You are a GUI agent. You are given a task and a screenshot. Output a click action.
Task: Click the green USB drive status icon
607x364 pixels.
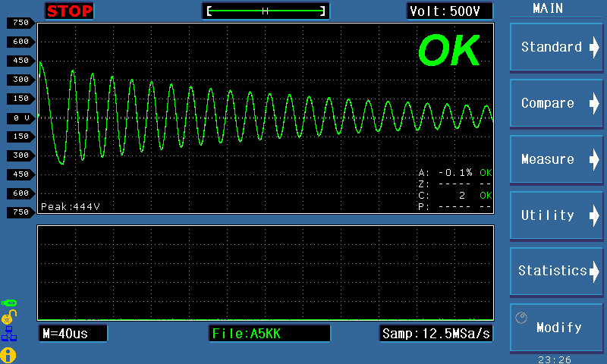pos(8,302)
